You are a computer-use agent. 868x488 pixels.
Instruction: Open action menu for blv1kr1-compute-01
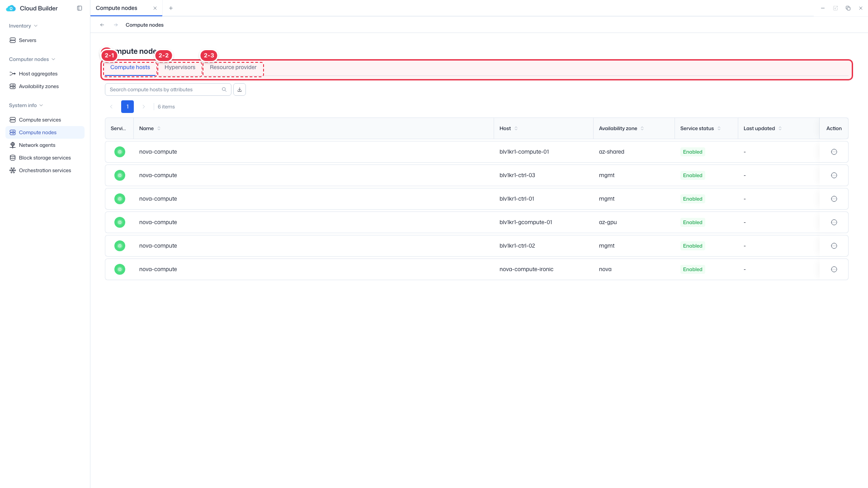coord(834,152)
